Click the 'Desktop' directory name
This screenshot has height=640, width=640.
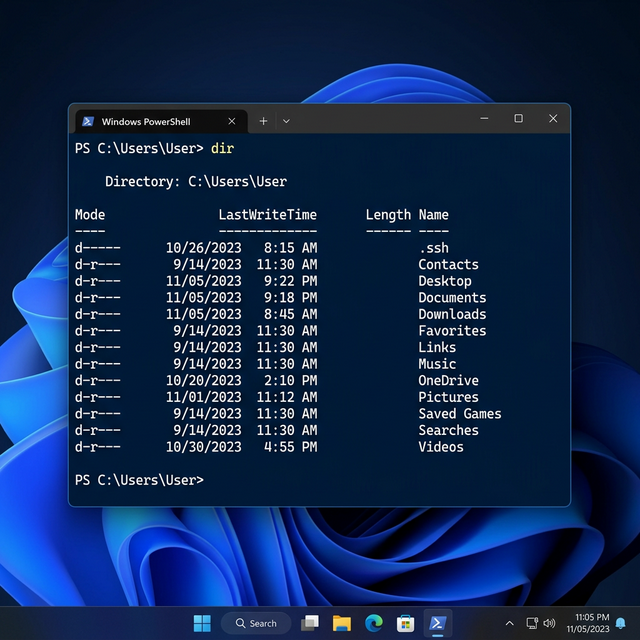pos(445,281)
